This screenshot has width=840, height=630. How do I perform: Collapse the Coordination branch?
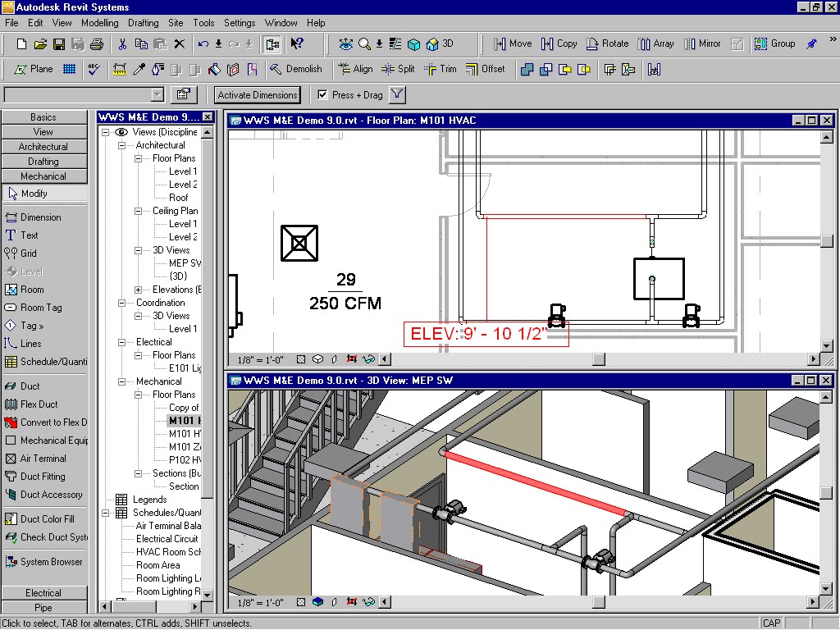pos(122,303)
